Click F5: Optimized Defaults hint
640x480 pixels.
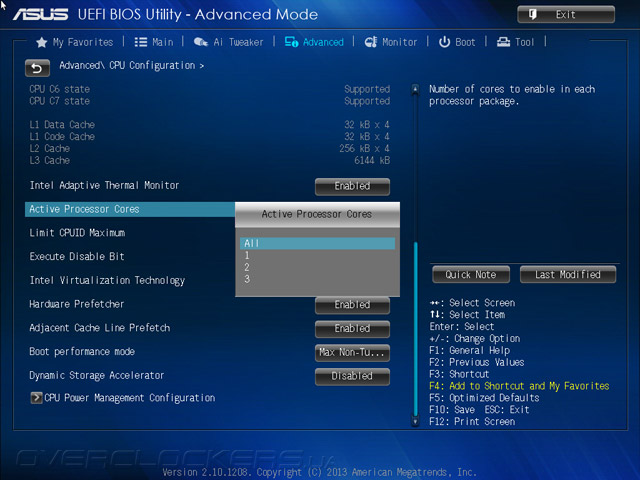click(x=484, y=398)
